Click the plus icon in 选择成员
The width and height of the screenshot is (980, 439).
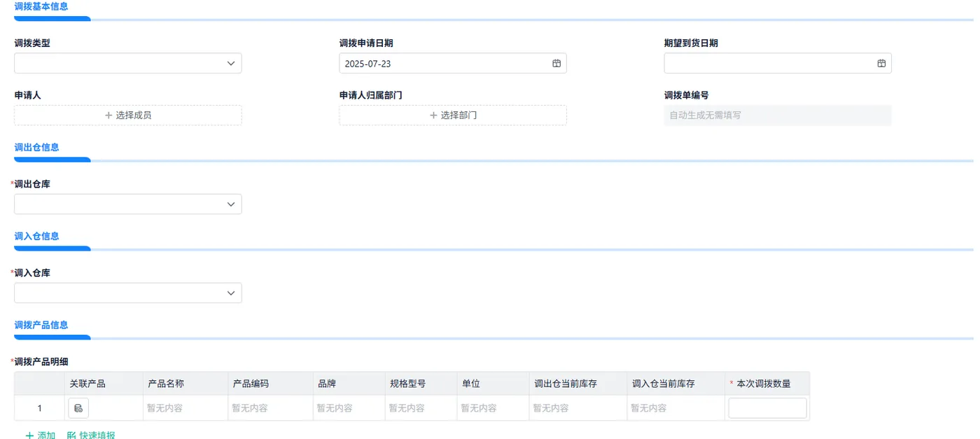(x=108, y=116)
